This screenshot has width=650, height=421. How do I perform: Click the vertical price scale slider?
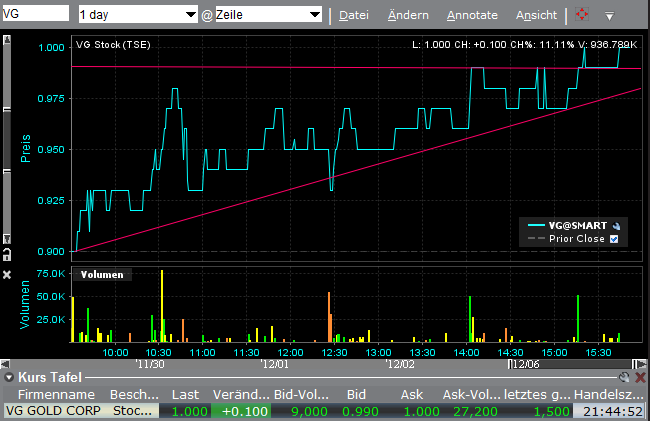7,140
